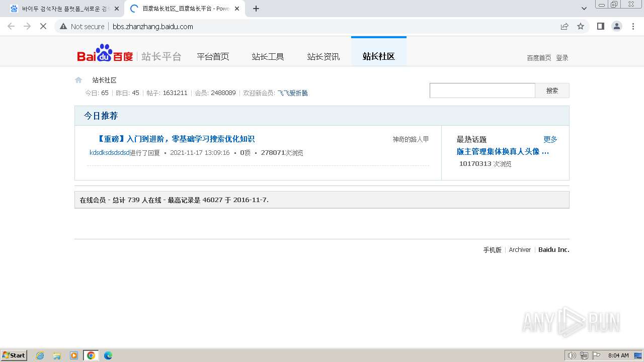The image size is (644, 362).
Task: Click the Baidu logo
Action: (105, 53)
